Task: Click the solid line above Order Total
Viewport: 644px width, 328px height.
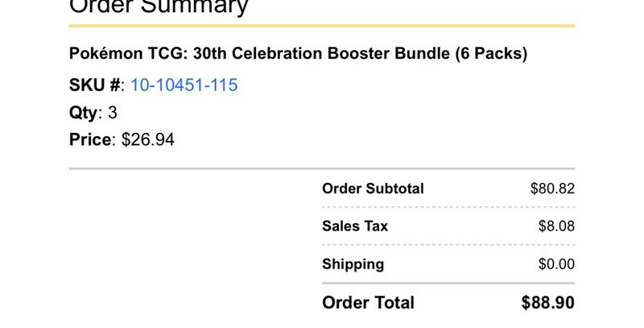Action: point(448,283)
